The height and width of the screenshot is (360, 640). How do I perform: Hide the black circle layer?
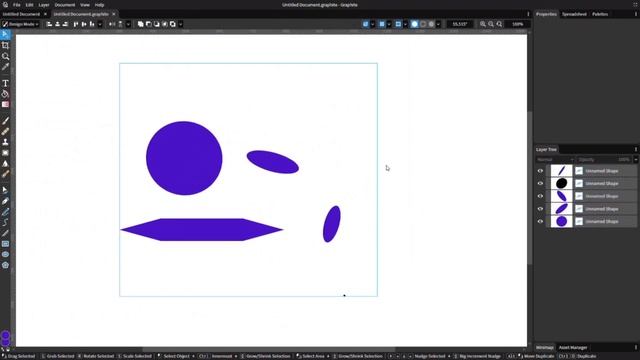(x=540, y=183)
